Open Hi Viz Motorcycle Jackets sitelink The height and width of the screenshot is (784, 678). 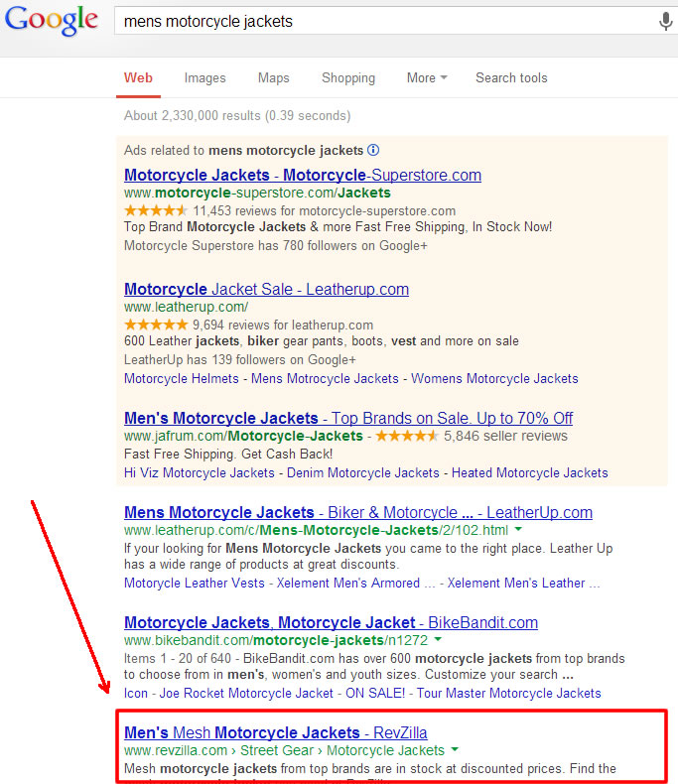point(200,473)
